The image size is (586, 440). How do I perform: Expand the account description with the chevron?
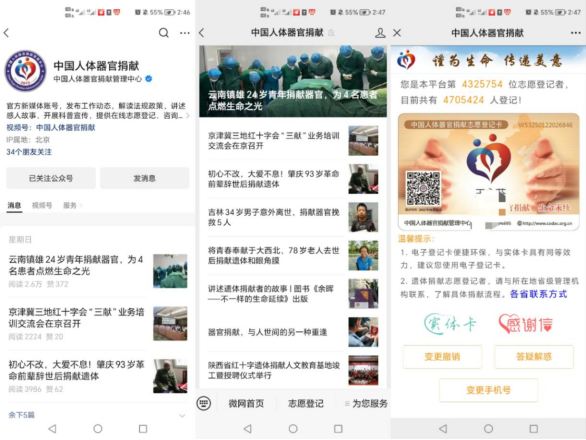(x=187, y=116)
